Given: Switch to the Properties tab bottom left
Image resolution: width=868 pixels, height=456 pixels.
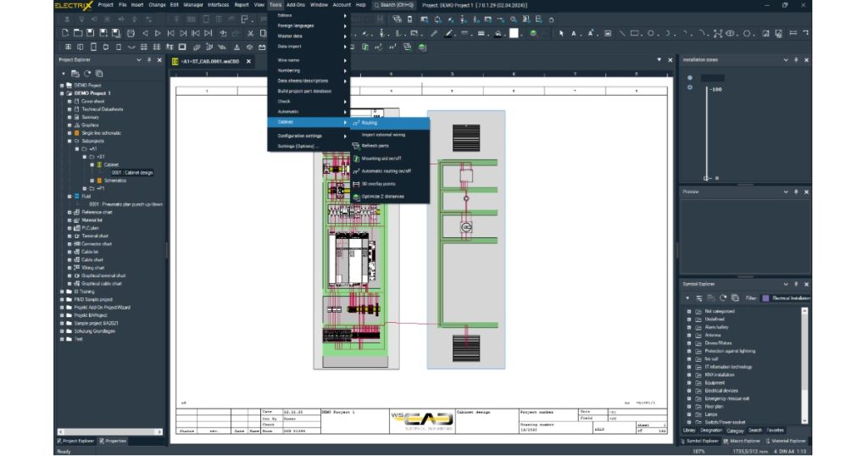Looking at the screenshot, I should click(x=113, y=441).
